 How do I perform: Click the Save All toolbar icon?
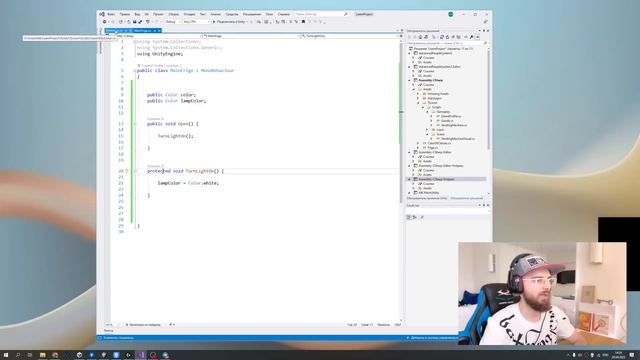(140, 22)
